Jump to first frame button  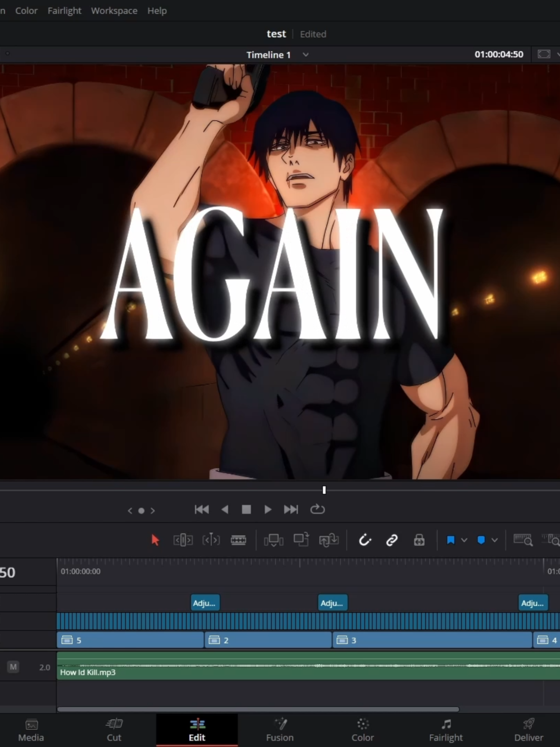202,509
